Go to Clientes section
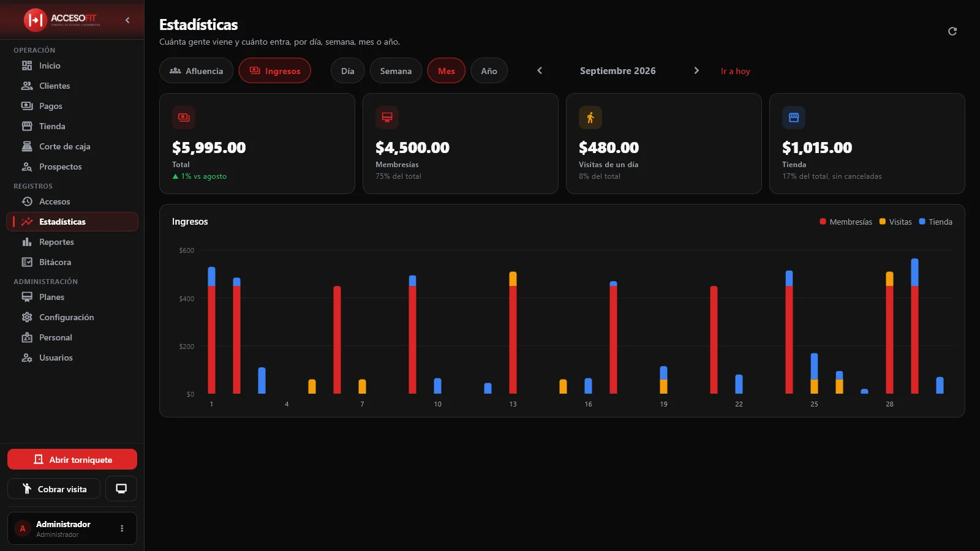Viewport: 980px width, 551px height. [x=72, y=86]
